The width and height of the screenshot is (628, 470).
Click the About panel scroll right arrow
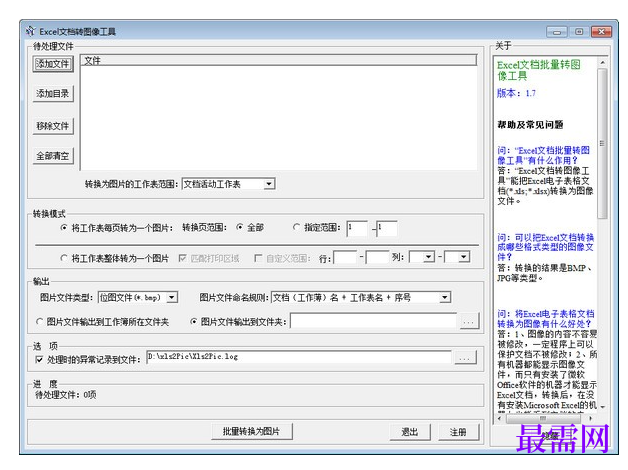point(590,418)
